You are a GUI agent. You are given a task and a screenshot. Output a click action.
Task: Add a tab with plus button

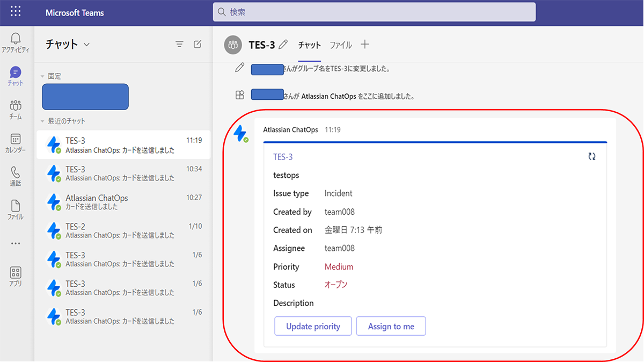pyautogui.click(x=365, y=45)
